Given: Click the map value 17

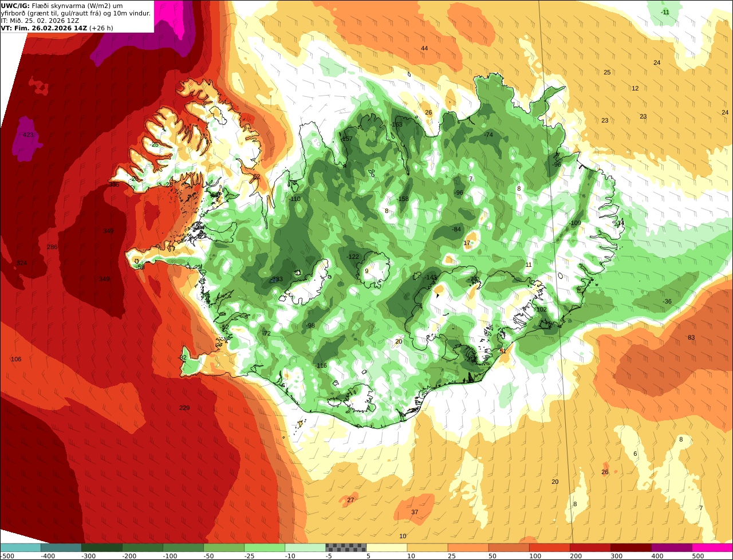Looking at the screenshot, I should pos(467,243).
